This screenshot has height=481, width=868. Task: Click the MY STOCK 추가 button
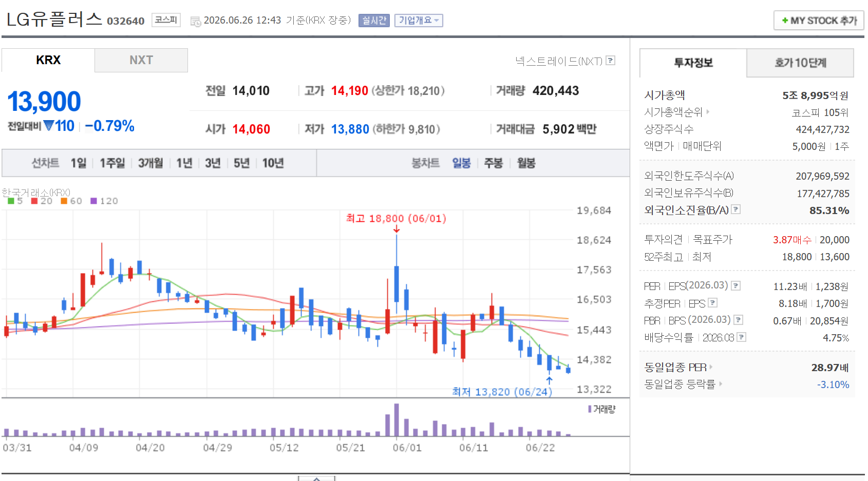pos(819,21)
